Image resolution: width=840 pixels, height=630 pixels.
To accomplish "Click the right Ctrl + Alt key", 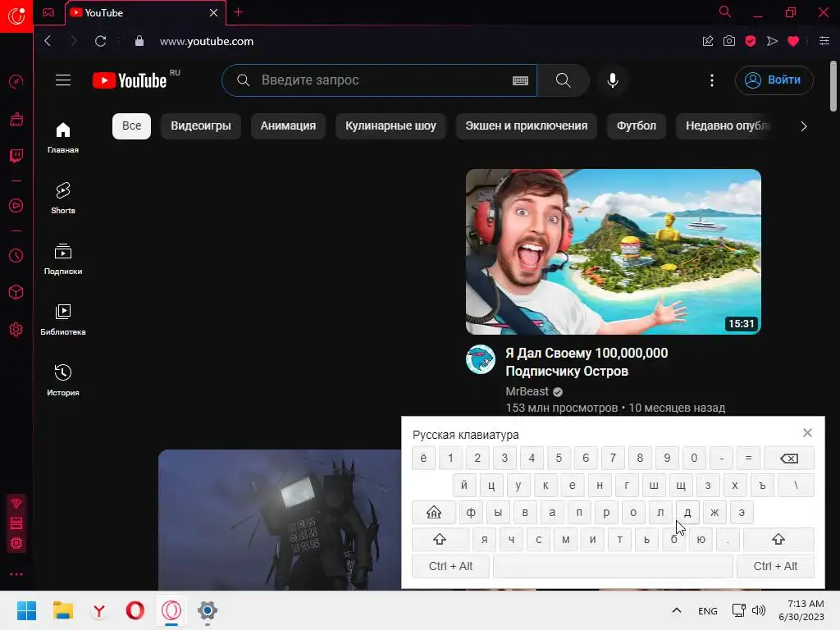I will tap(776, 566).
